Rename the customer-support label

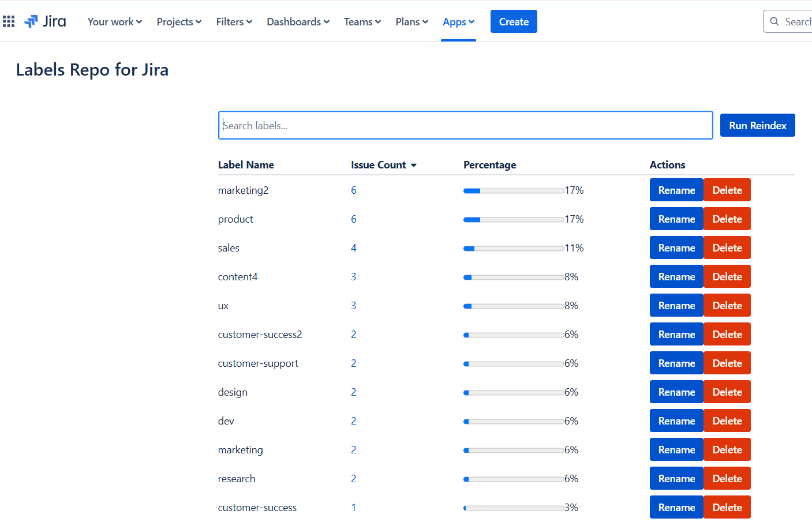(x=676, y=363)
